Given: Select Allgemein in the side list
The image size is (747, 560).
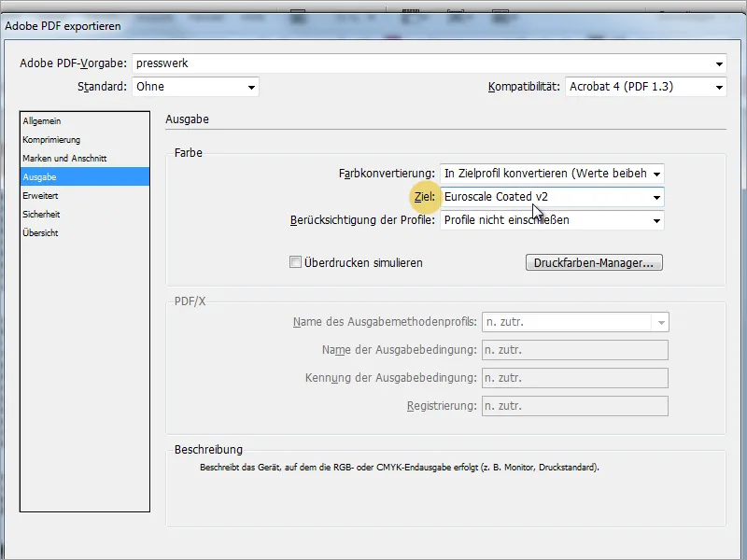Looking at the screenshot, I should 85,121.
